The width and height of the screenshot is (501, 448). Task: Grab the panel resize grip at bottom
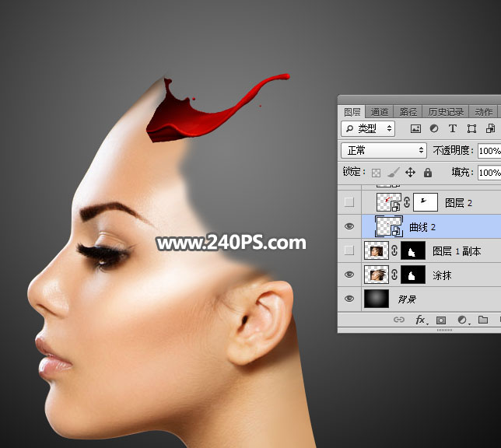(x=444, y=330)
